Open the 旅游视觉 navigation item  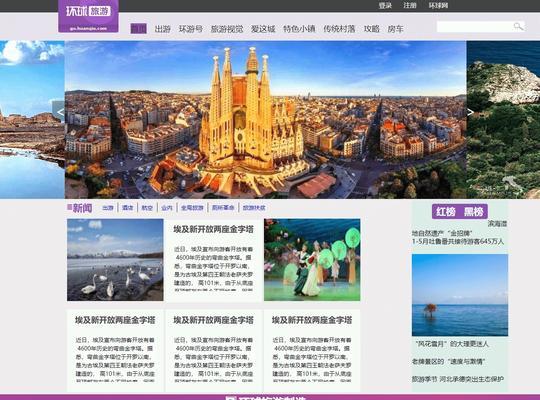pyautogui.click(x=227, y=29)
